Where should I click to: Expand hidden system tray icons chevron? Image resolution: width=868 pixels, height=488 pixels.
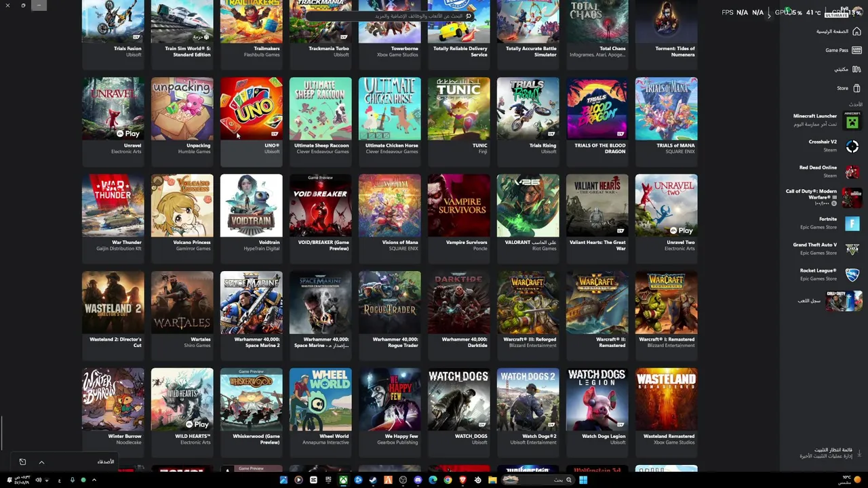tap(94, 480)
